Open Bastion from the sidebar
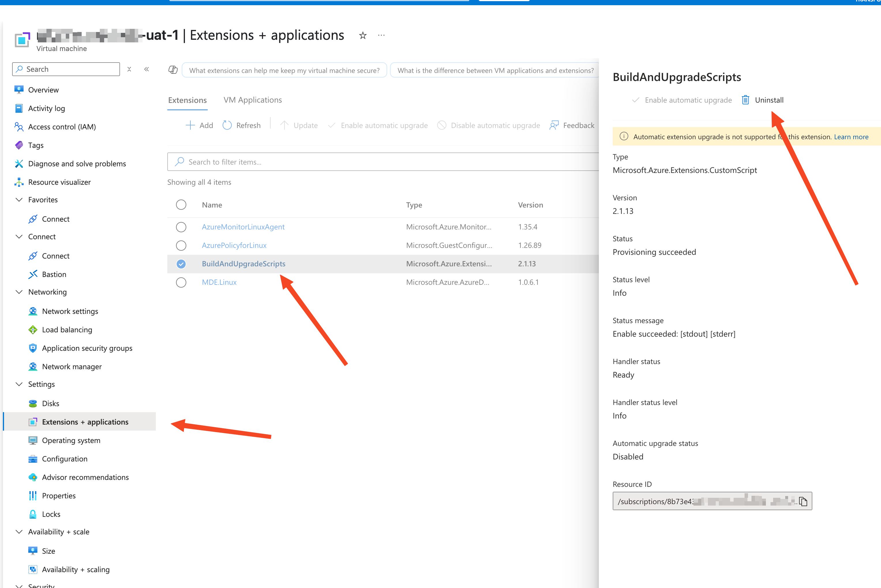Viewport: 881px width, 588px height. [x=54, y=274]
